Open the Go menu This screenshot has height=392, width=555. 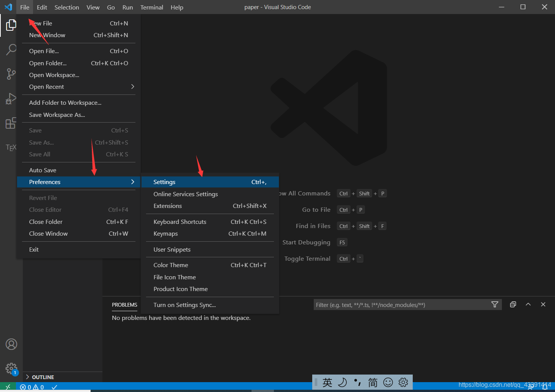(111, 7)
